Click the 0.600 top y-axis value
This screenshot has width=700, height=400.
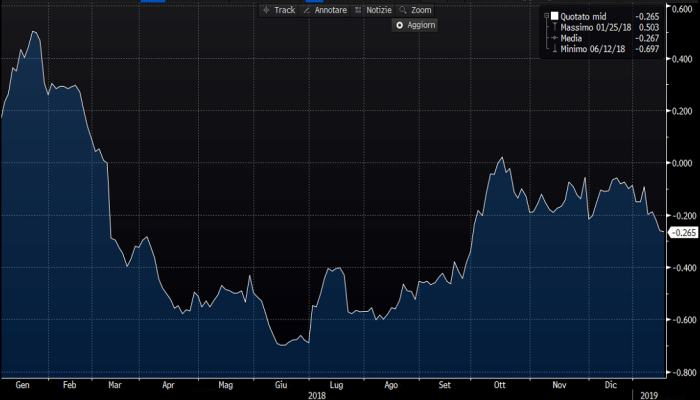point(682,7)
